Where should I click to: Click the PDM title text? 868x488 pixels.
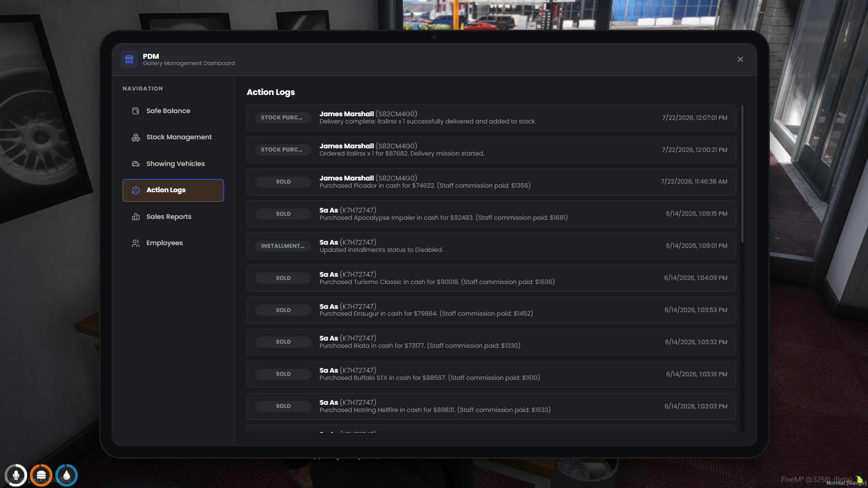click(151, 57)
